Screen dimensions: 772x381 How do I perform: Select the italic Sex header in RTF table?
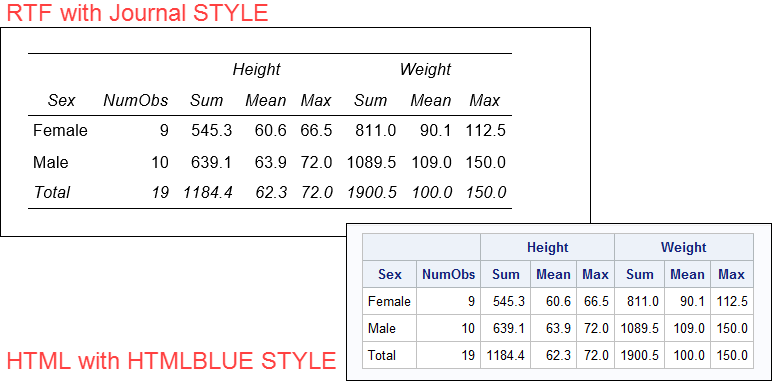62,100
